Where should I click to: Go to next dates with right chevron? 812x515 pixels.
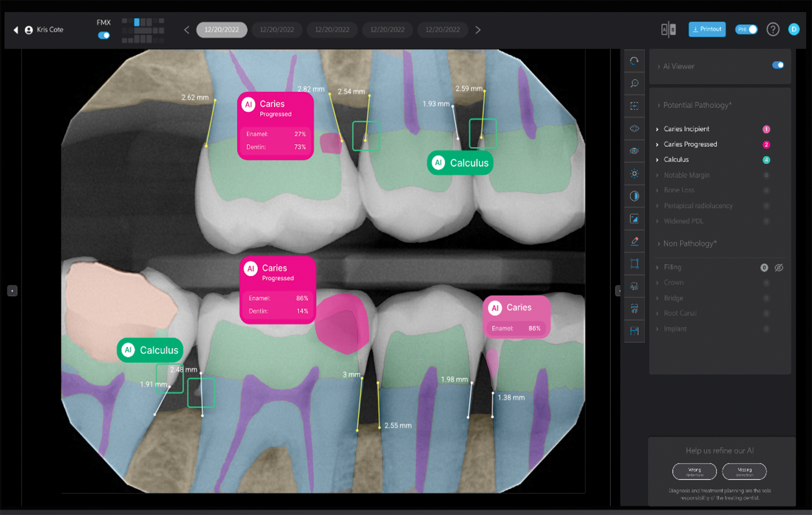tap(478, 30)
